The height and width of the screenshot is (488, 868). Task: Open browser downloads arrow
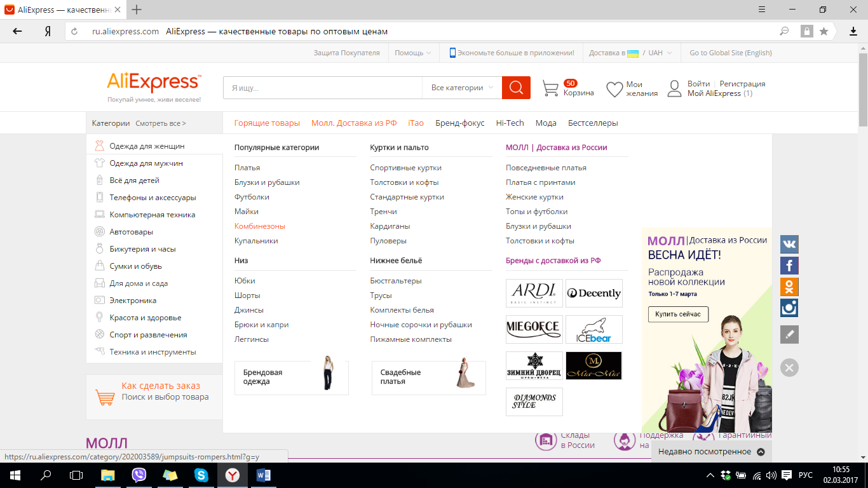853,31
